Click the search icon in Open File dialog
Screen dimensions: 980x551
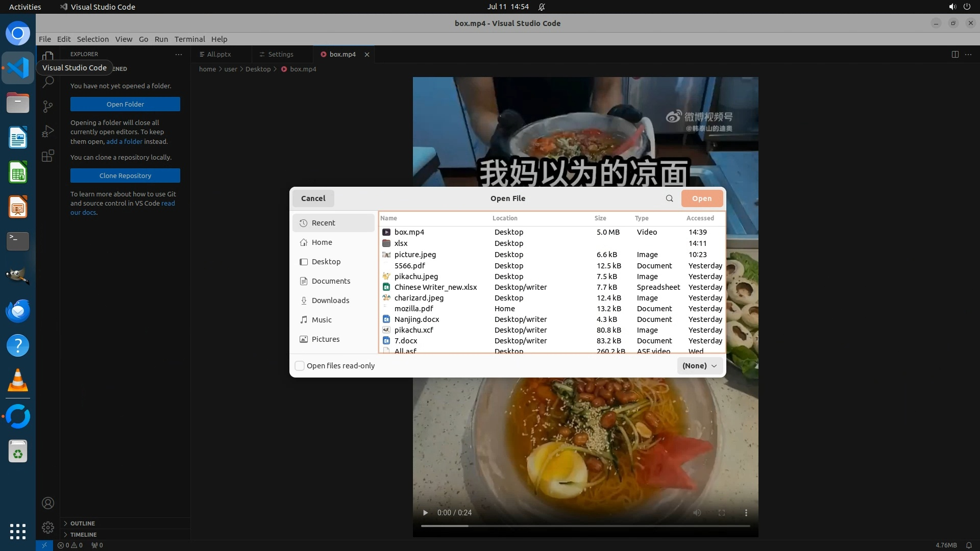coord(669,198)
